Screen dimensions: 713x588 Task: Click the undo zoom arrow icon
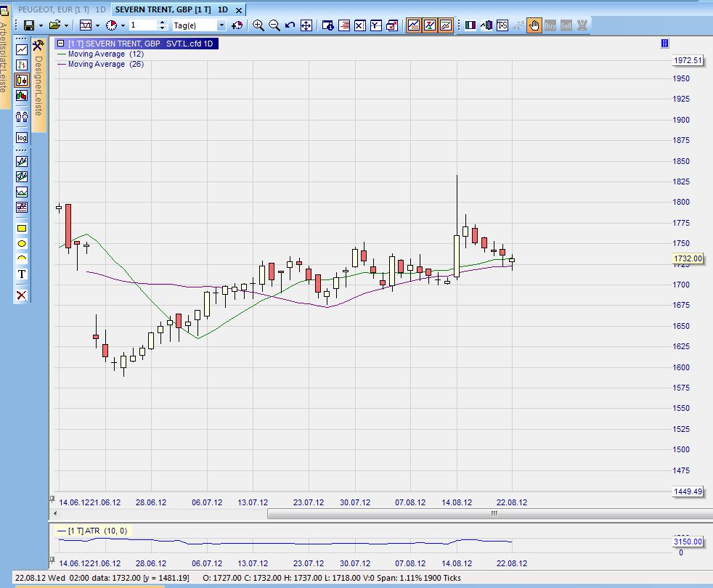coord(290,25)
